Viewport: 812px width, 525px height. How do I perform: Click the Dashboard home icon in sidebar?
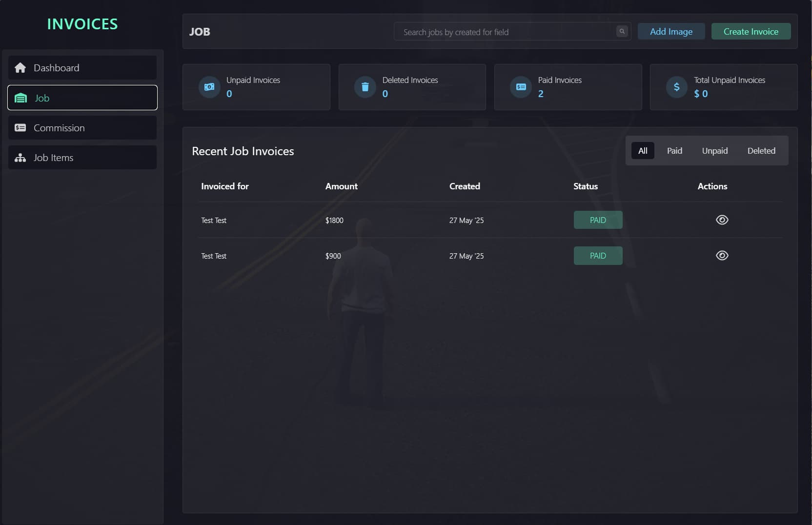(20, 67)
